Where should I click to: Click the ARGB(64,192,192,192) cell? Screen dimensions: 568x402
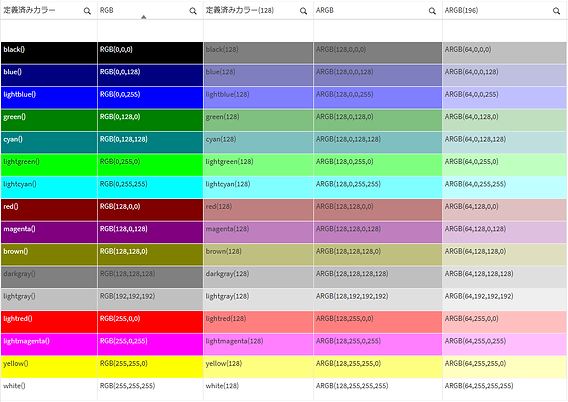[505, 300]
